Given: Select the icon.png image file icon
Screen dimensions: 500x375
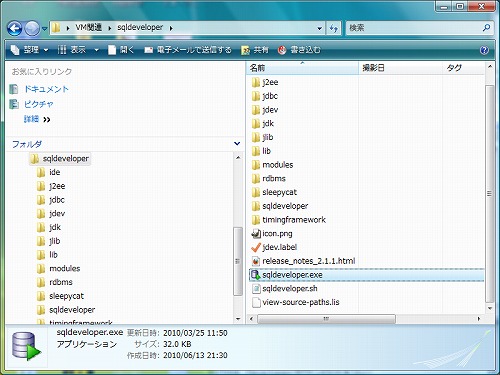Looking at the screenshot, I should click(x=256, y=234).
